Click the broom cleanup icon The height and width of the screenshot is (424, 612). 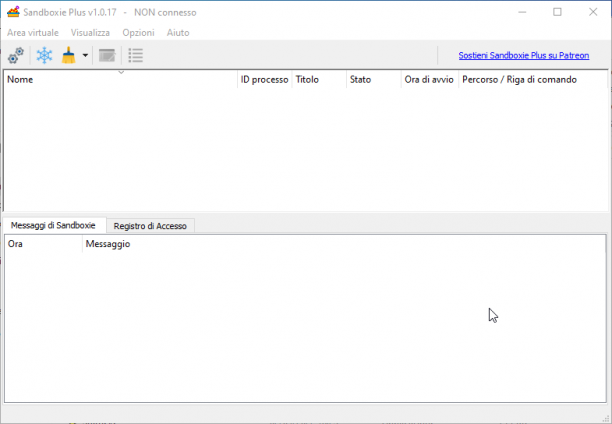pyautogui.click(x=69, y=55)
